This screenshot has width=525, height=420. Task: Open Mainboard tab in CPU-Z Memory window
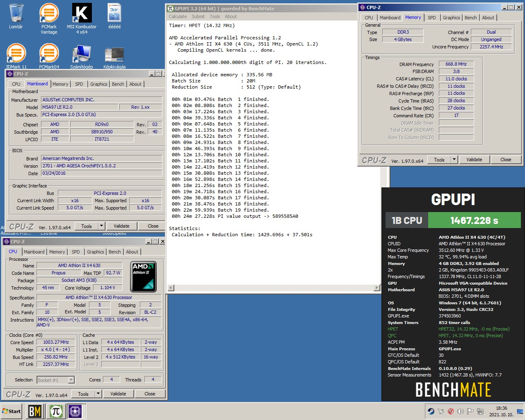pyautogui.click(x=390, y=18)
